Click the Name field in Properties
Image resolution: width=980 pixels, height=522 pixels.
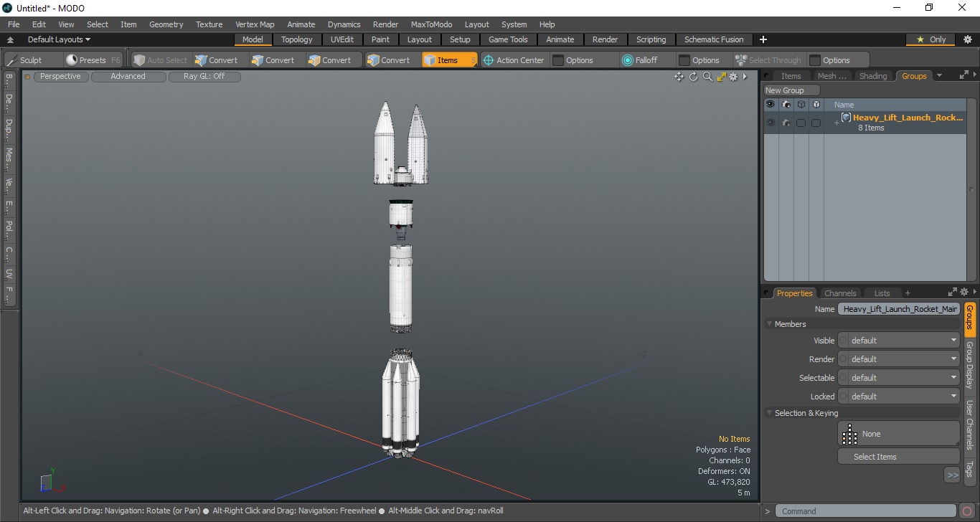point(899,309)
